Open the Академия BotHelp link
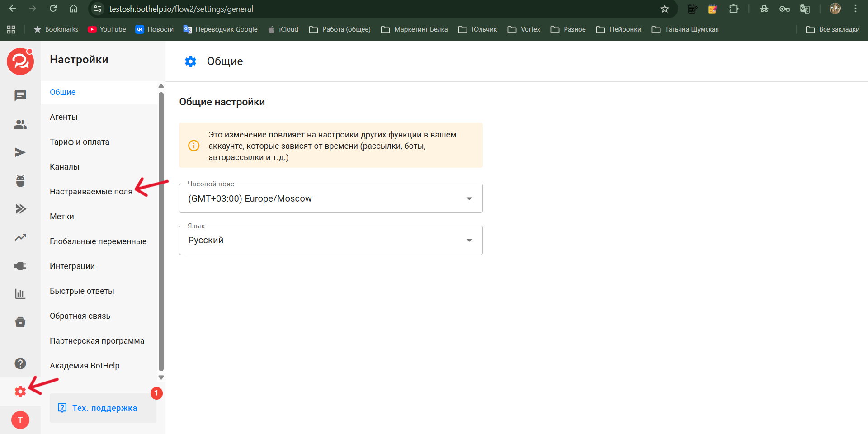Screen dimensions: 868x434 point(85,366)
